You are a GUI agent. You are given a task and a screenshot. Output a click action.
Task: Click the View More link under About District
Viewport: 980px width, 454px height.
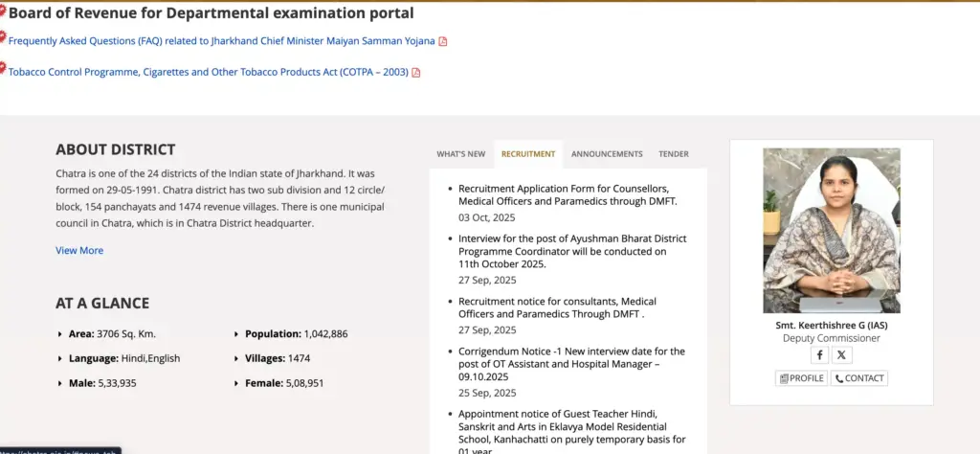(x=79, y=251)
